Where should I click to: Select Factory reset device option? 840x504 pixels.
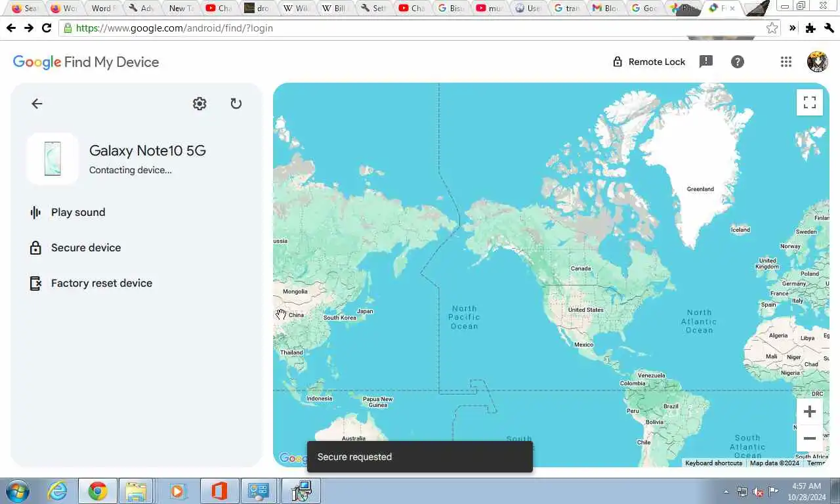91,283
